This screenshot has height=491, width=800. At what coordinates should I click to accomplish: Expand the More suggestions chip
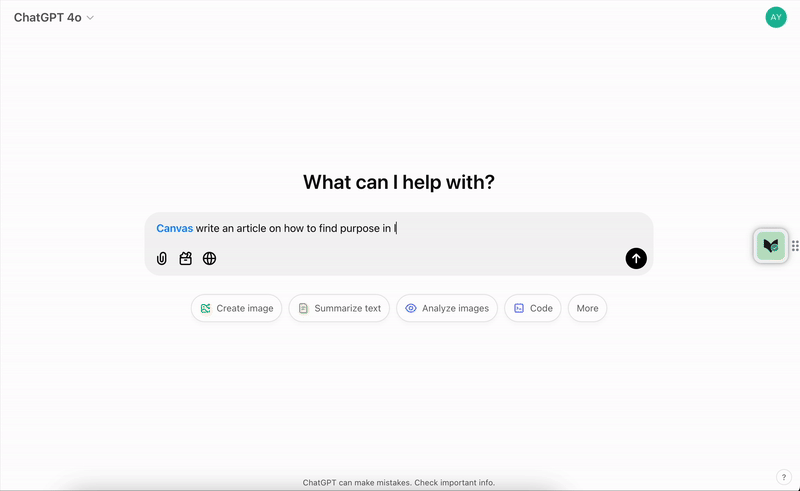tap(587, 308)
